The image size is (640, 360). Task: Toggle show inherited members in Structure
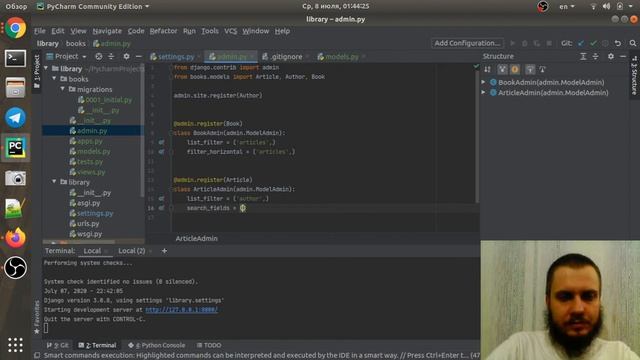[x=502, y=69]
